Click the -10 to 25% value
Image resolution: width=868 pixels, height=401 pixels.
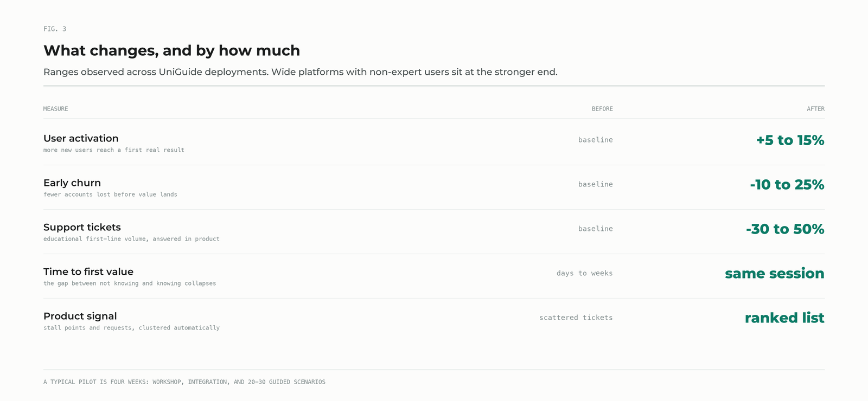coord(787,185)
